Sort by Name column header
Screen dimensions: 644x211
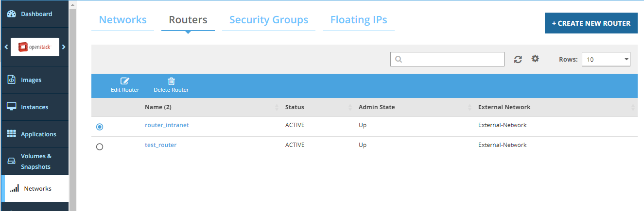click(x=158, y=107)
